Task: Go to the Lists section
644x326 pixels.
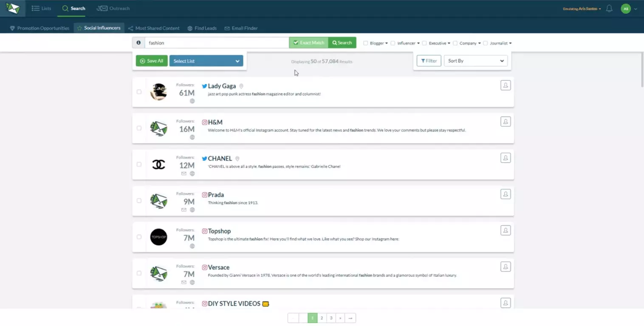Action: [x=41, y=9]
